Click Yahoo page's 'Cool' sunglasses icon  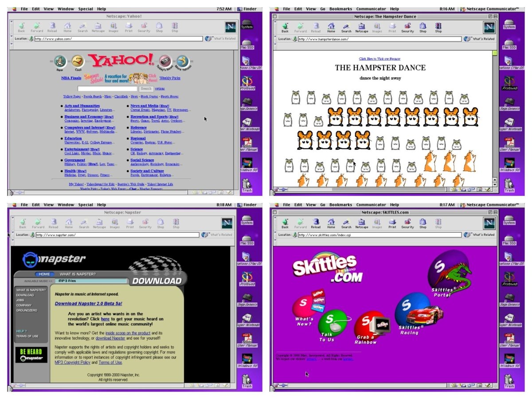point(78,62)
